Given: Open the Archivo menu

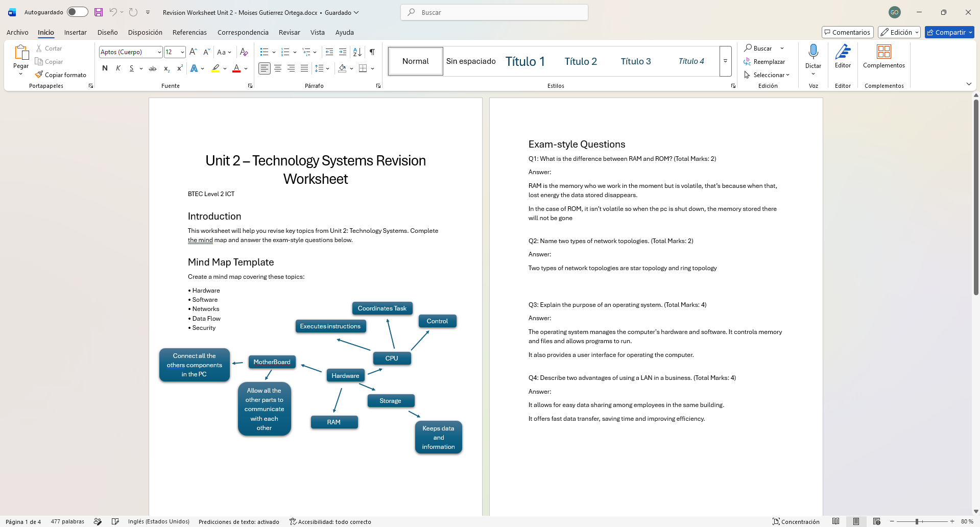Looking at the screenshot, I should (17, 32).
